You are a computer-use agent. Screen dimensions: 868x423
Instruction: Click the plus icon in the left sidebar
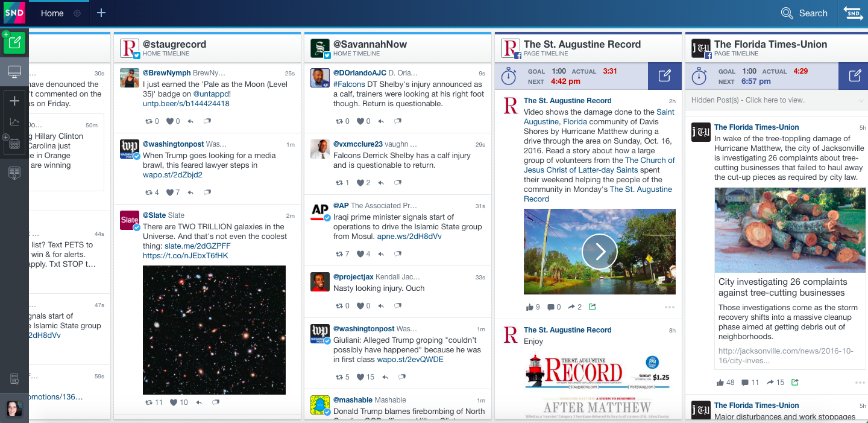tap(15, 101)
